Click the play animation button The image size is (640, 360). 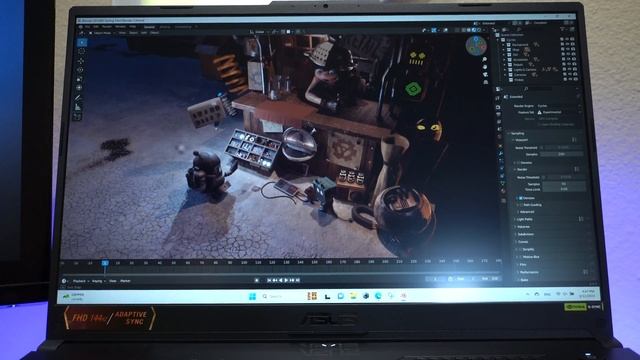pyautogui.click(x=286, y=280)
